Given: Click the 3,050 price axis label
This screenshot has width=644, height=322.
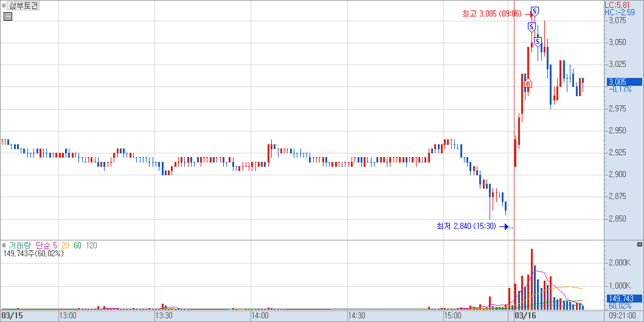Looking at the screenshot, I should 618,43.
